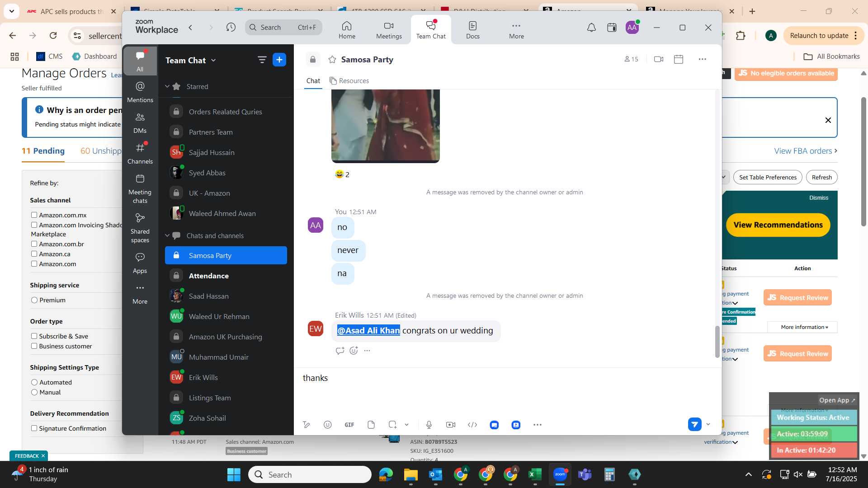
Task: Open the DMs sidebar section
Action: (x=140, y=122)
